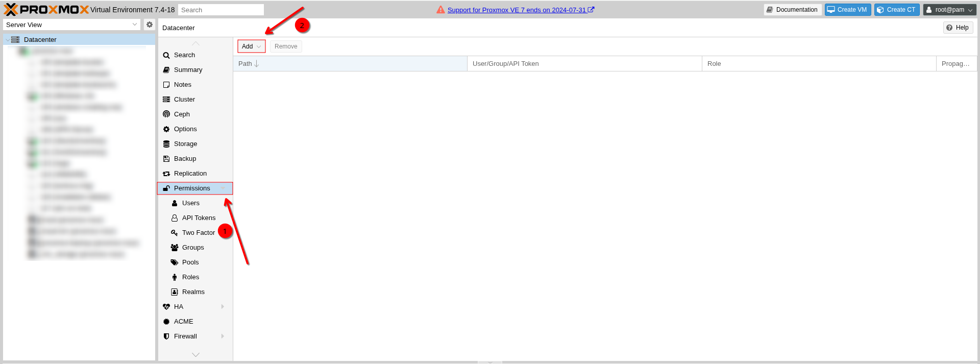Click the Storage database icon
The image size is (980, 364).
pos(166,144)
